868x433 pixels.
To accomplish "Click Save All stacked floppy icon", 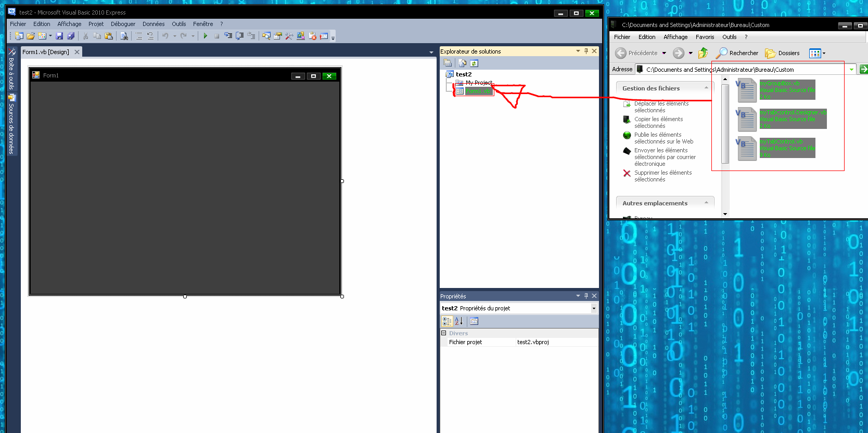I will pos(71,36).
